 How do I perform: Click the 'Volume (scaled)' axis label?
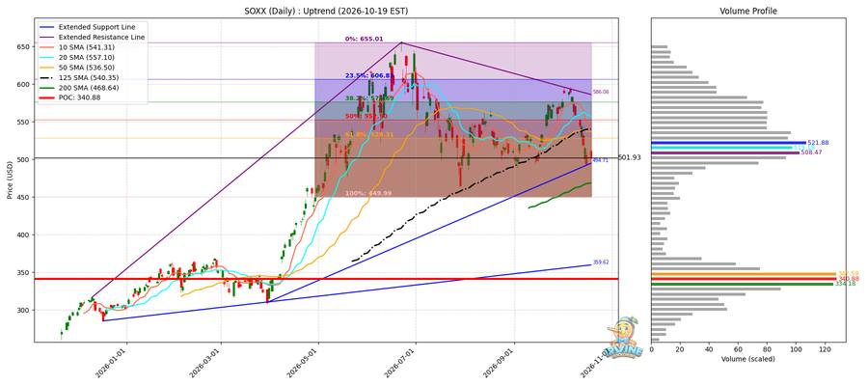748,359
